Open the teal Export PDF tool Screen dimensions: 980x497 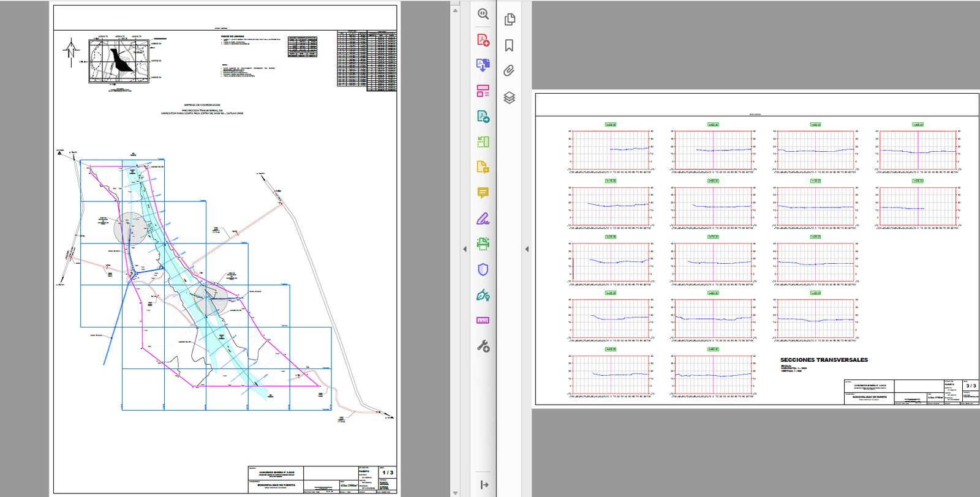(x=483, y=117)
